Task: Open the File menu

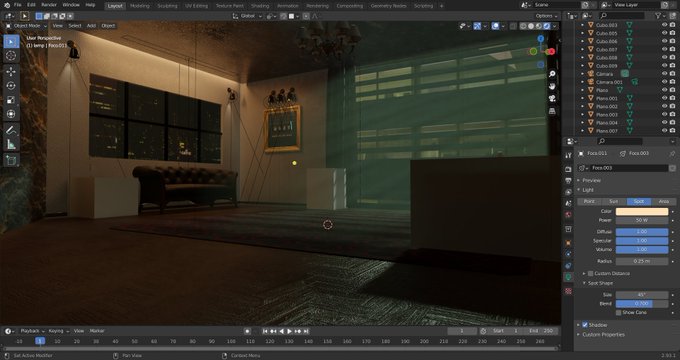Action: 17,5
